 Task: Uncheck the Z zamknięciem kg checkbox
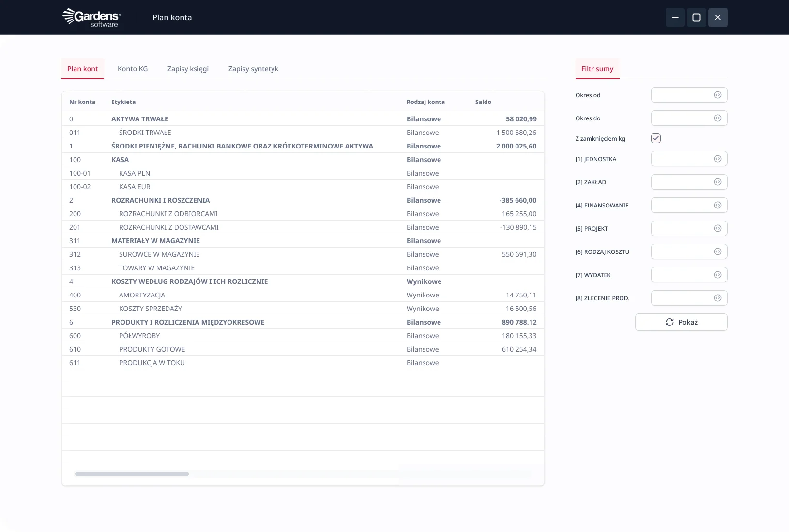(x=656, y=139)
